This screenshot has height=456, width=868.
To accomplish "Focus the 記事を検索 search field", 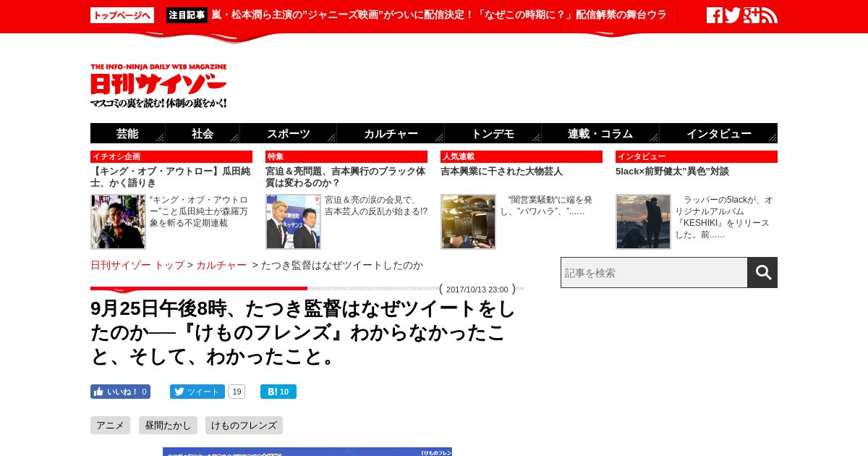I will 654,272.
